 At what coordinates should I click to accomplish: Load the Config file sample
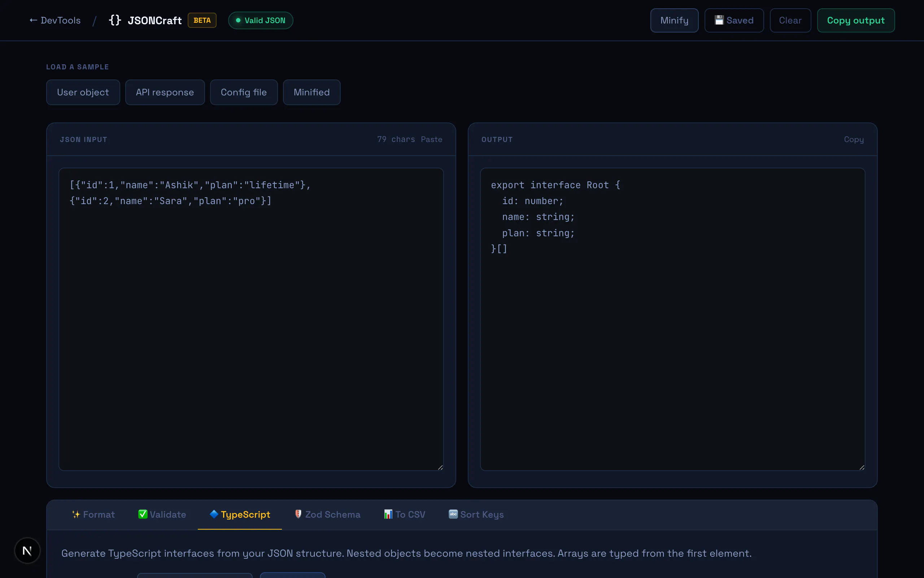244,92
